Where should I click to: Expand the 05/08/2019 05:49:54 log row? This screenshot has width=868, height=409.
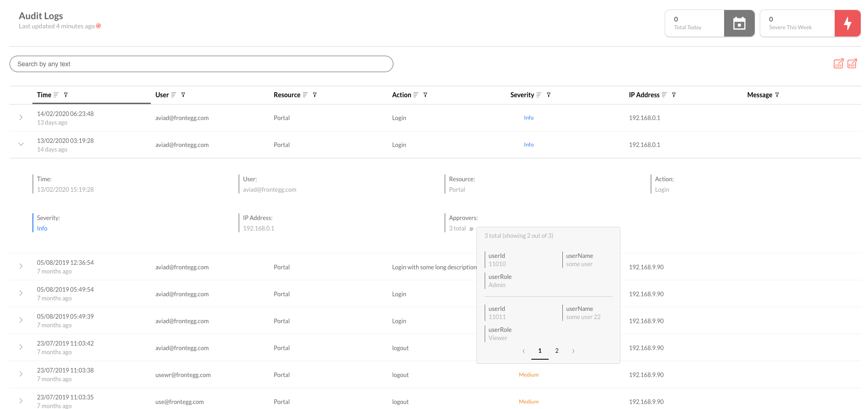[x=21, y=293]
